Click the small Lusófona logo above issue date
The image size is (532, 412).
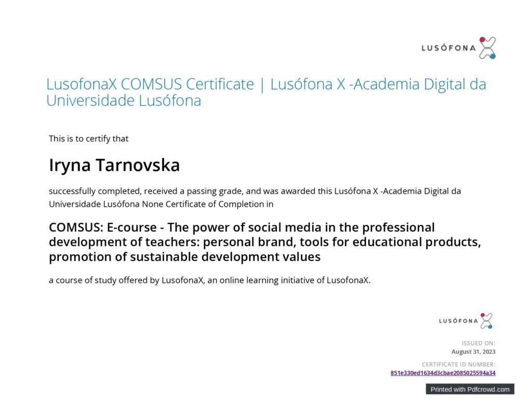point(466,321)
